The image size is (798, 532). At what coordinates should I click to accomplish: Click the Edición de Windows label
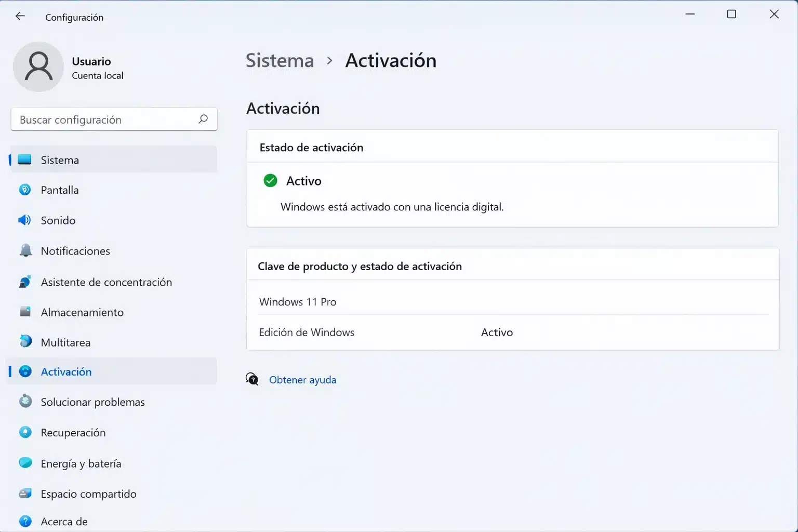pos(307,332)
